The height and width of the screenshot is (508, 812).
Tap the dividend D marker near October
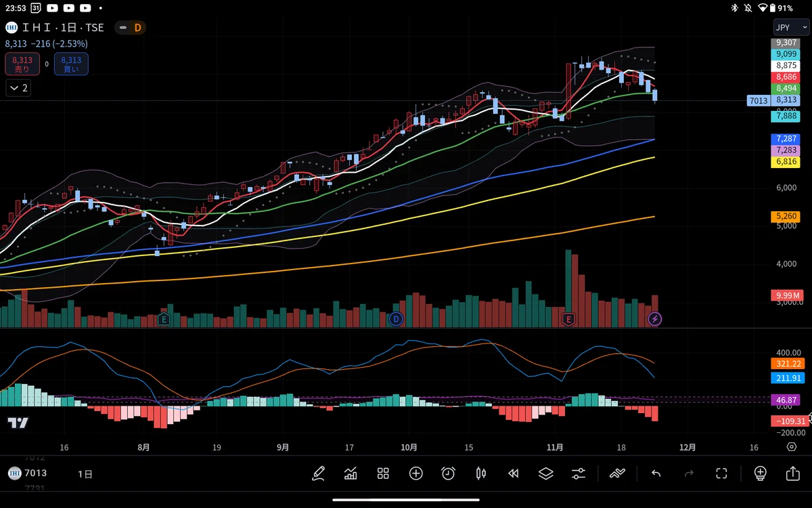point(397,318)
